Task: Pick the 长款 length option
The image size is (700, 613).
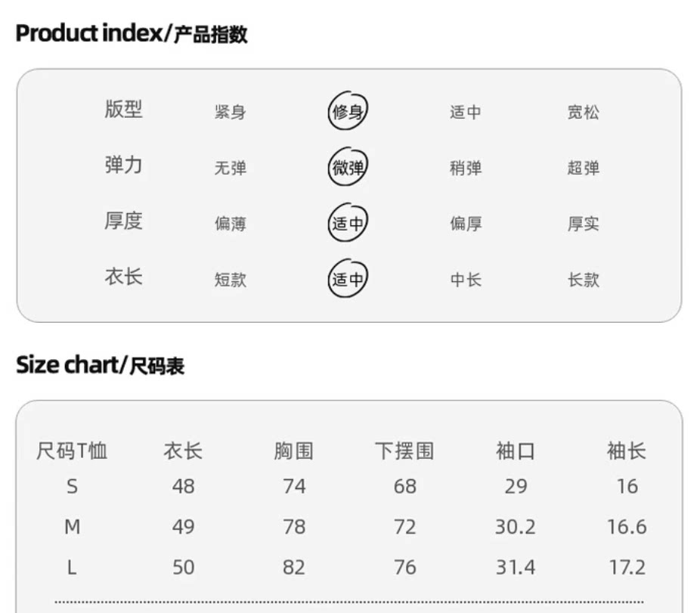Action: coord(583,280)
